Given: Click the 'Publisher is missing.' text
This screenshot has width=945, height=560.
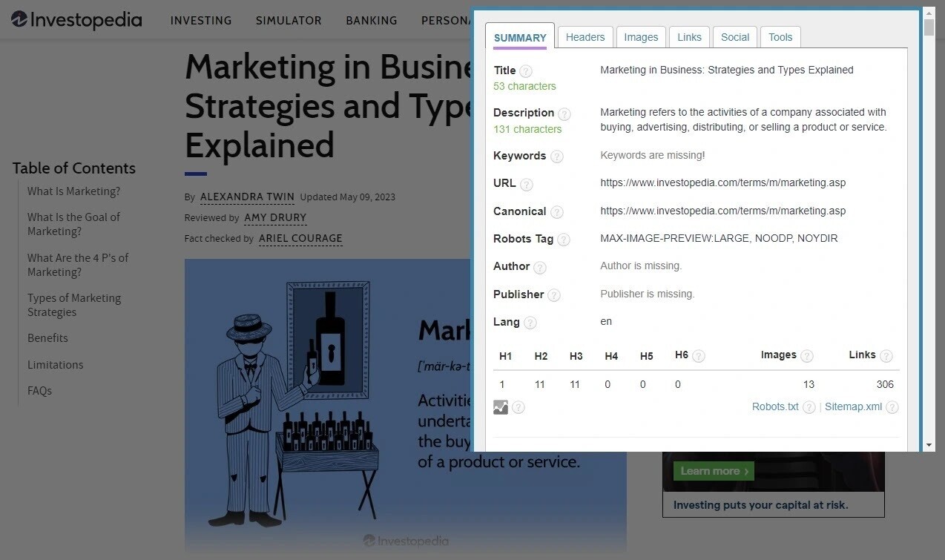Looking at the screenshot, I should coord(648,294).
